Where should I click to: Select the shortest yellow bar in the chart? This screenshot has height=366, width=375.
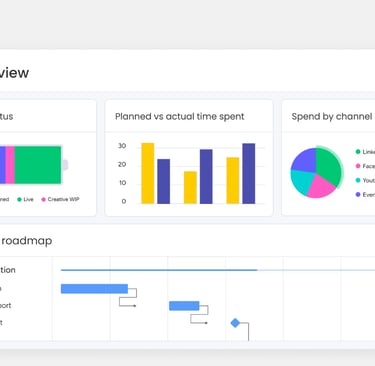pyautogui.click(x=190, y=187)
